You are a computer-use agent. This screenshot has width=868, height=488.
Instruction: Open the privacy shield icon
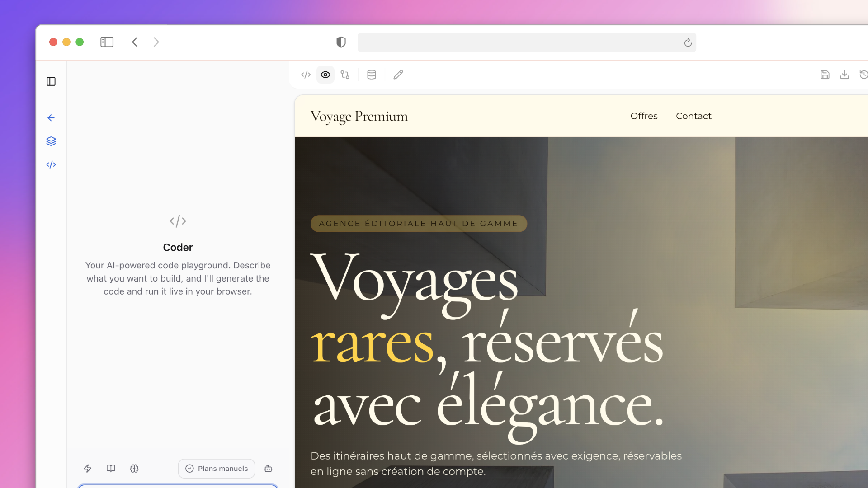coord(341,42)
